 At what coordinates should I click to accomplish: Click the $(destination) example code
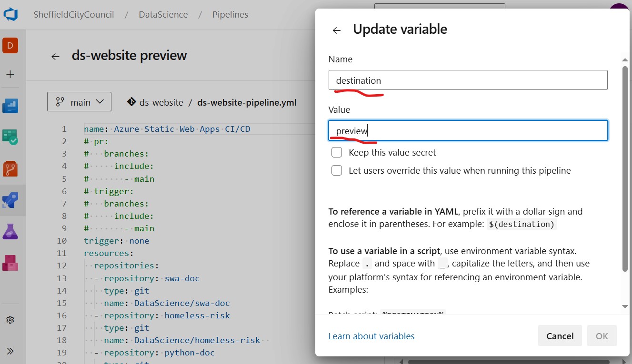click(522, 224)
